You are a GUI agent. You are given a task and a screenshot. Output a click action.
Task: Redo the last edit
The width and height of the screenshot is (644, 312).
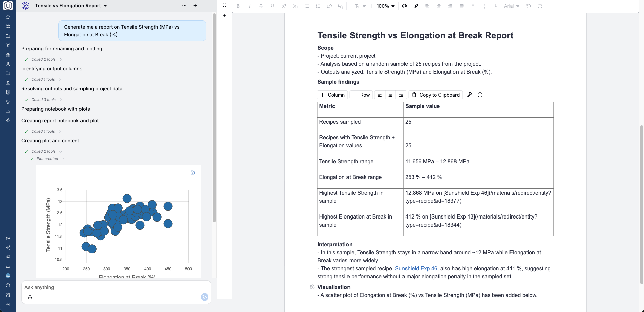tap(540, 6)
